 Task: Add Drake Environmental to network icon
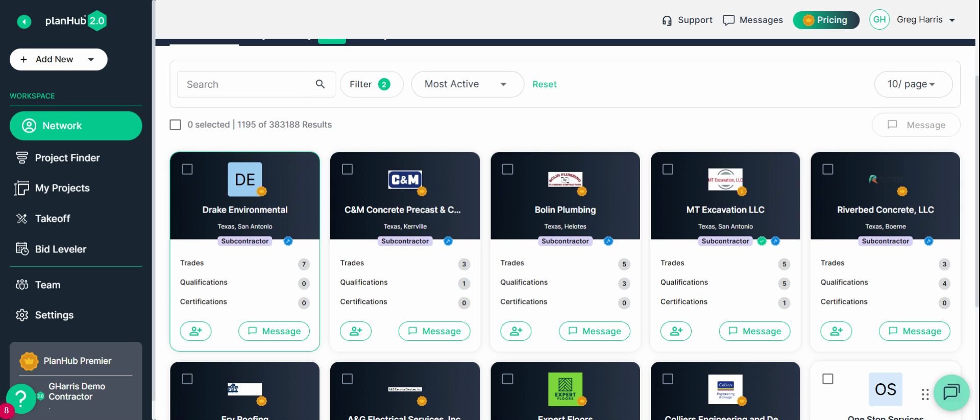(195, 331)
